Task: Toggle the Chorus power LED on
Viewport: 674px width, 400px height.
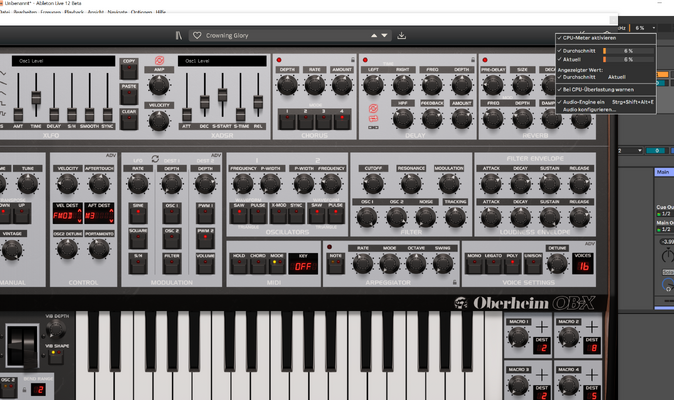Action: click(x=279, y=60)
